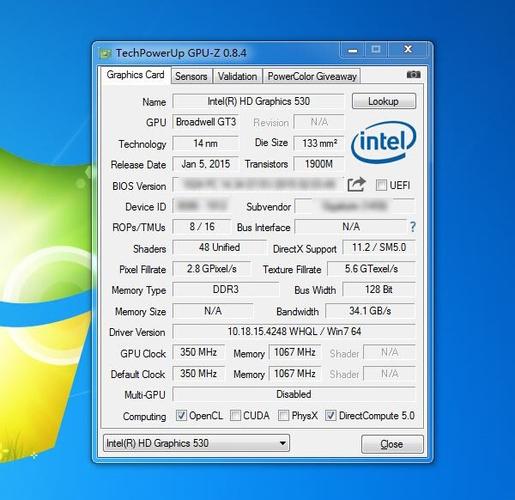Click the GPU Clock field 350 MHz

click(x=199, y=352)
